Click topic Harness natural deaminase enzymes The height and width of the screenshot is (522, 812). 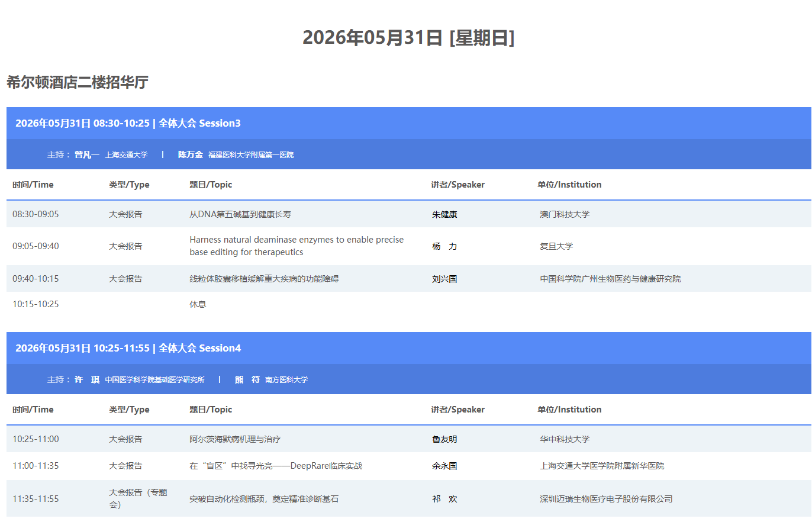(297, 246)
